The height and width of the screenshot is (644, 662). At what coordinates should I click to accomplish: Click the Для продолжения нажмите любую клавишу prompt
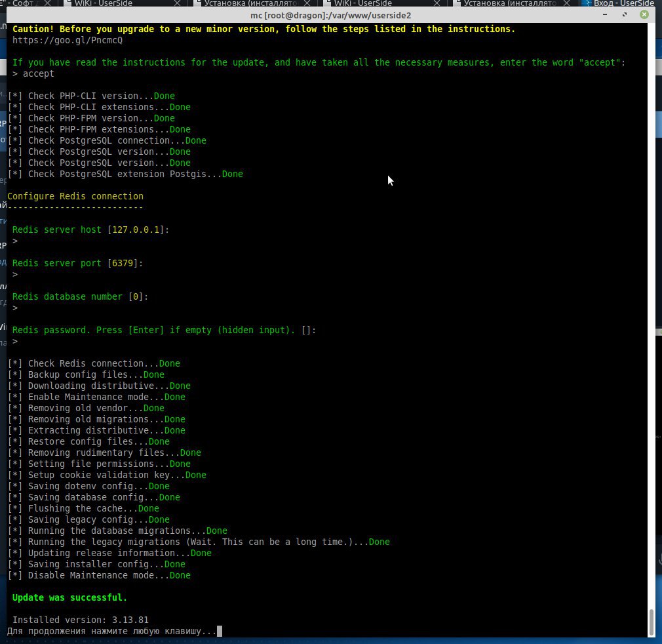(112, 632)
